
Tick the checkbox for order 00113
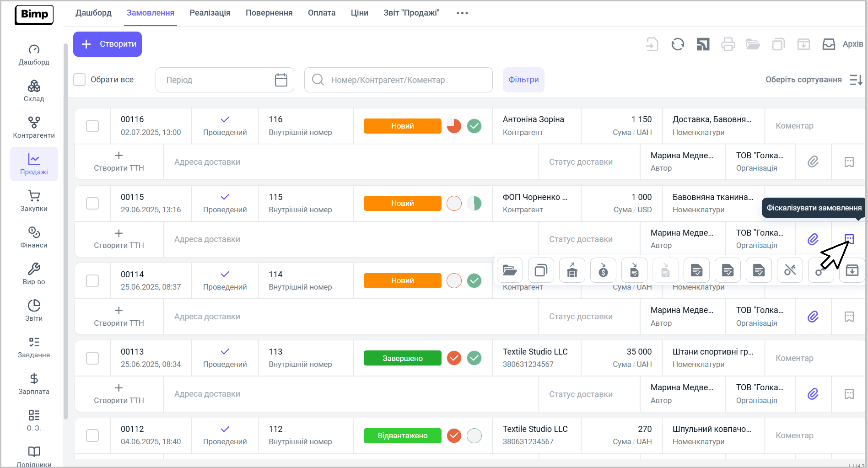point(92,358)
